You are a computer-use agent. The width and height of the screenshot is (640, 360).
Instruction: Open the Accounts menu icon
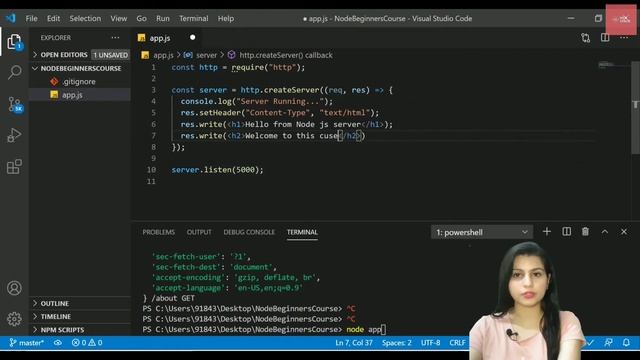pyautogui.click(x=14, y=288)
